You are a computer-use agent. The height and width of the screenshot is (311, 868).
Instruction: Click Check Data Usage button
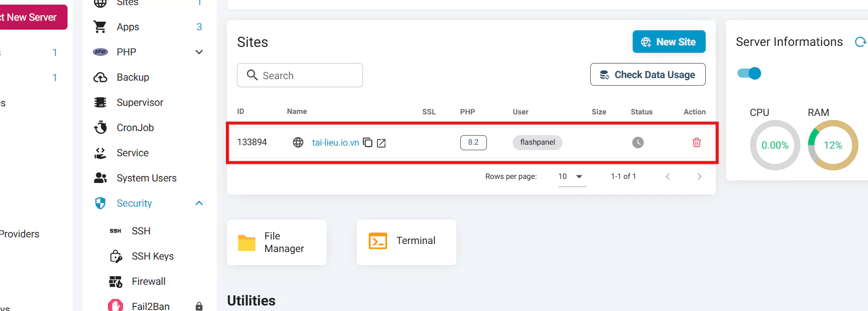point(647,75)
